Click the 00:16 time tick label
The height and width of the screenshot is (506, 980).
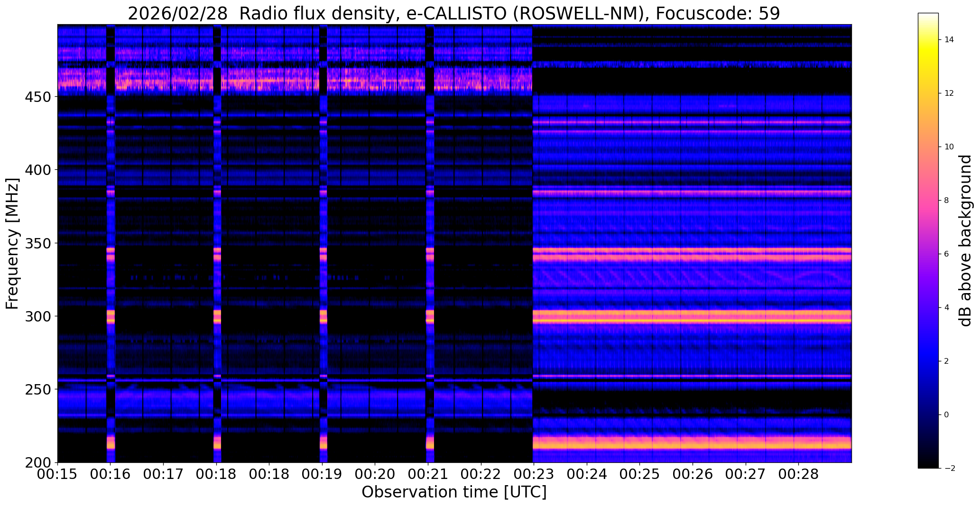tap(111, 475)
